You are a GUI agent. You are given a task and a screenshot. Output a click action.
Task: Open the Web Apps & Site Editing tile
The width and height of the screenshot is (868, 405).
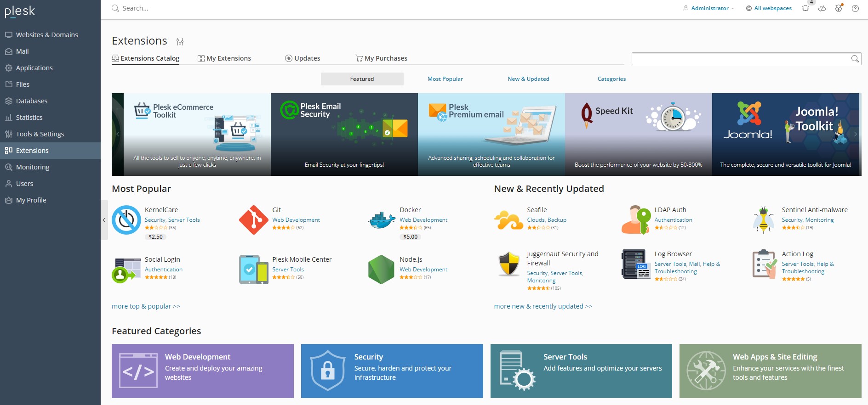coord(771,371)
